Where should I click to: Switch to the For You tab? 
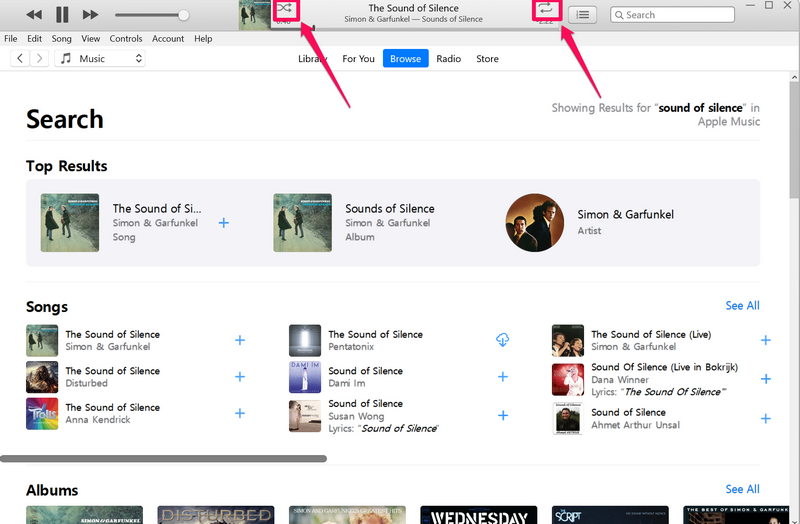[358, 59]
